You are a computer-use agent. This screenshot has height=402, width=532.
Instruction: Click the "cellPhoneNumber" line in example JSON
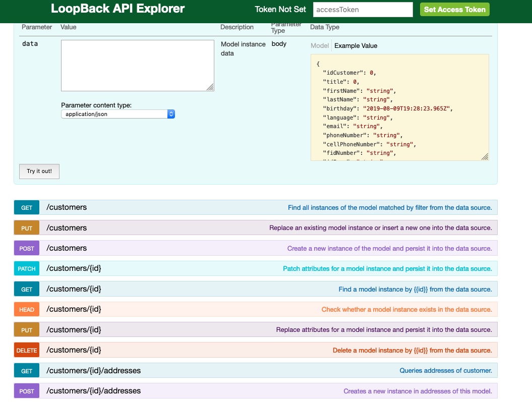[369, 144]
